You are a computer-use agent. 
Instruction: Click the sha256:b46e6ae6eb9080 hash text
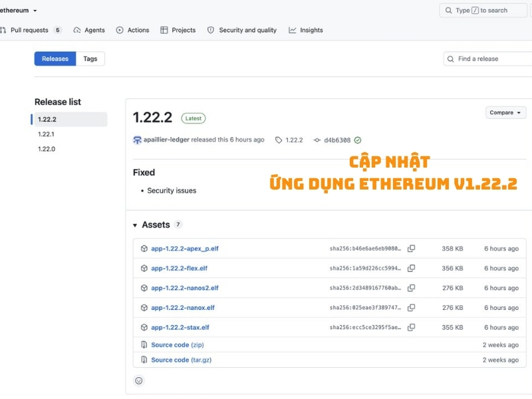365,249
